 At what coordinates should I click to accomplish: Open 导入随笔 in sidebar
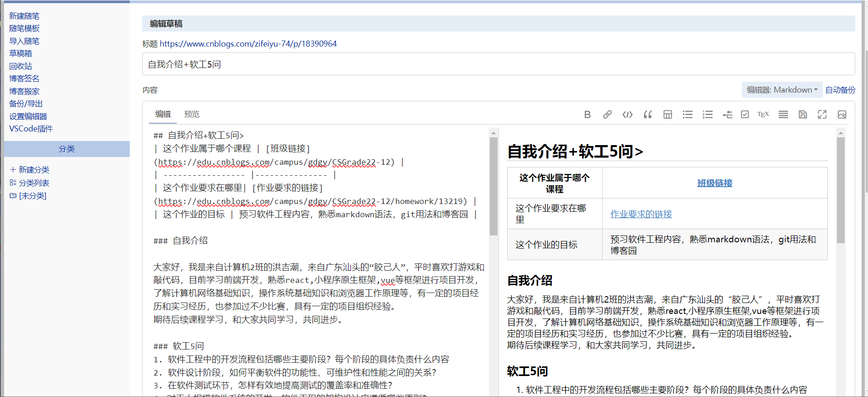point(24,41)
